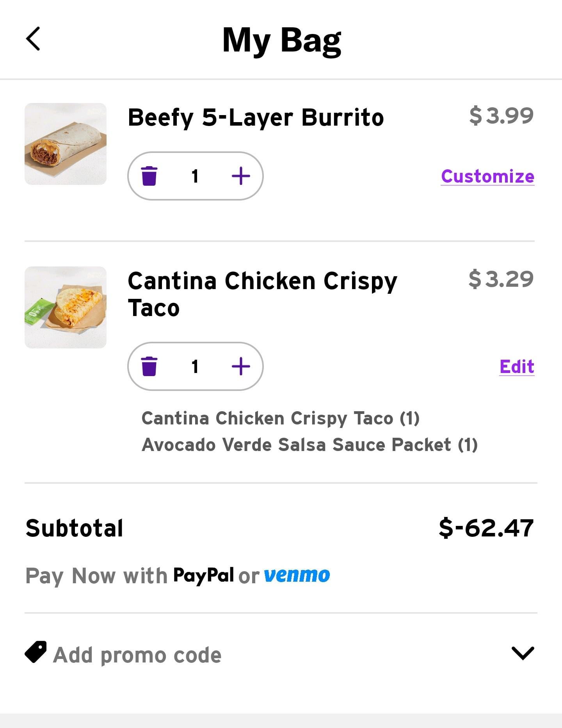Delete the Beefy 5-Layer Burrito with trash icon
Viewport: 562px width, 728px height.
click(x=149, y=176)
